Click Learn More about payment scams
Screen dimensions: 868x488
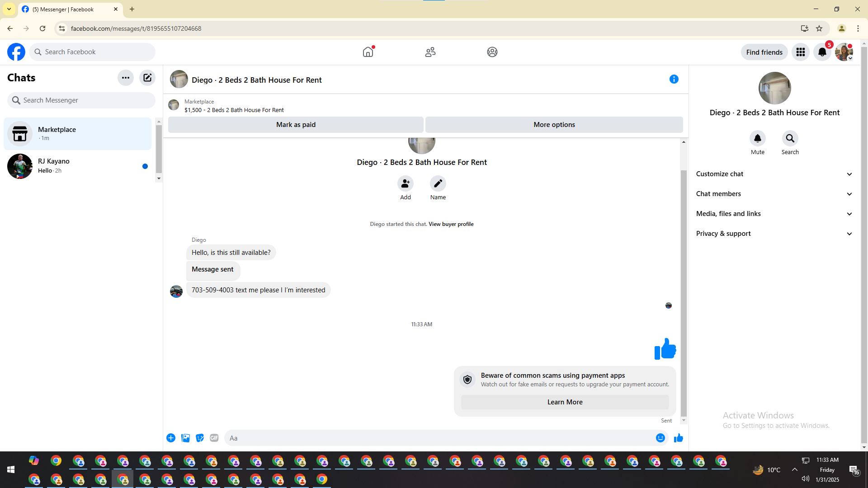click(565, 402)
